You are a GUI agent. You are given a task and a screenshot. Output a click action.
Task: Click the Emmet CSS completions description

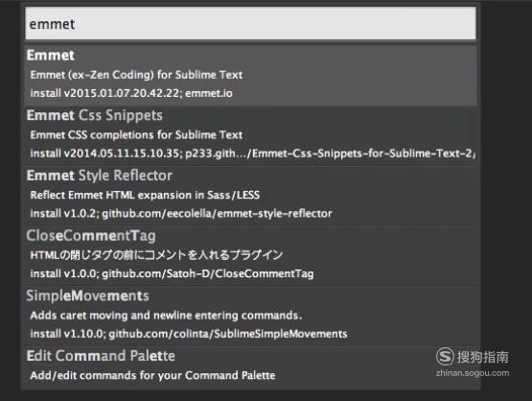click(x=136, y=135)
